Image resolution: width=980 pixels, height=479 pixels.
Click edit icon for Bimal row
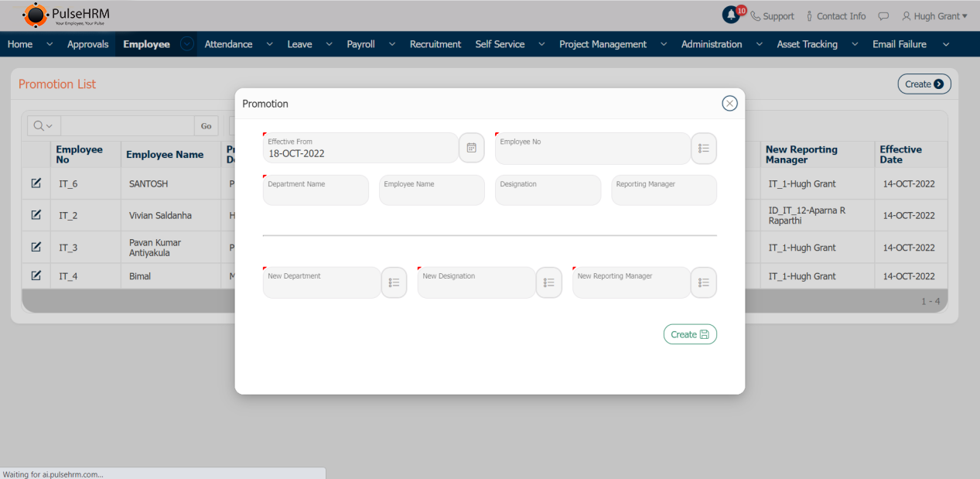tap(36, 275)
